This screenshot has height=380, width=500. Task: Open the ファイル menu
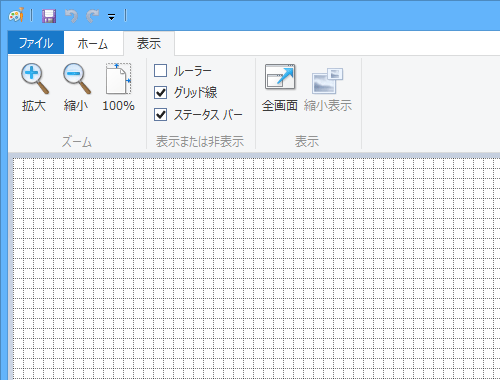[x=36, y=43]
